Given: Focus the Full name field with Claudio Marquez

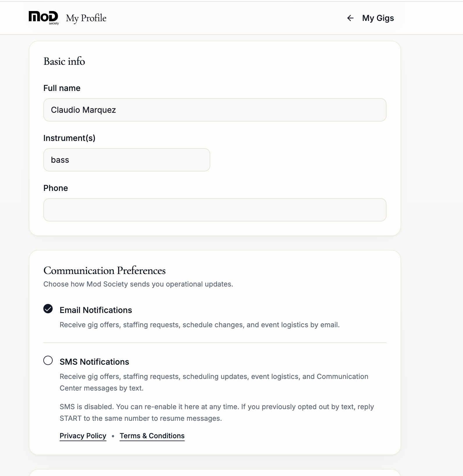Looking at the screenshot, I should pyautogui.click(x=215, y=110).
